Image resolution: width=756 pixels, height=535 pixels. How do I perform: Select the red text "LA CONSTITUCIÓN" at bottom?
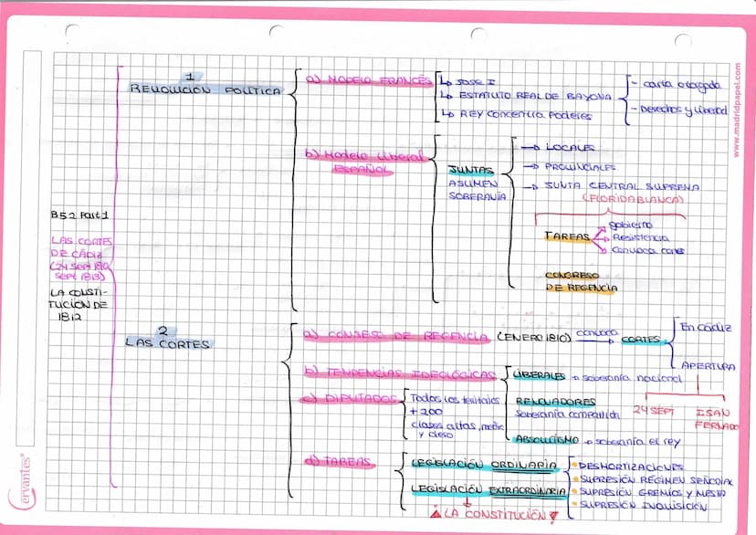click(494, 514)
